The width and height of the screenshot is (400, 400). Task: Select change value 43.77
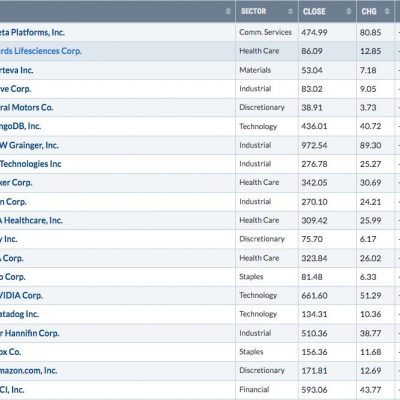coord(370,389)
